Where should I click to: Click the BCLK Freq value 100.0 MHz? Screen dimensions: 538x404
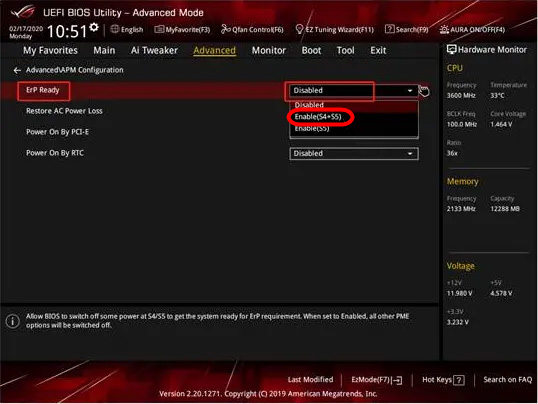tap(462, 124)
